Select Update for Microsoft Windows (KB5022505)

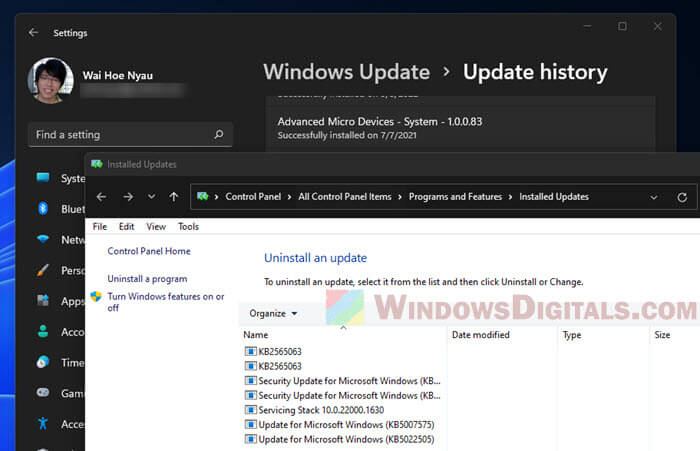point(339,439)
